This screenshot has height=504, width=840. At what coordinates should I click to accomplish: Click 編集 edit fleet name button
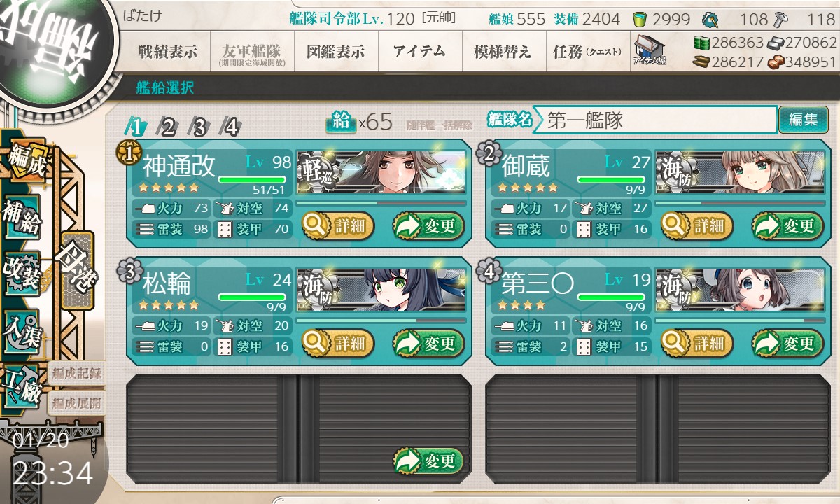click(x=803, y=120)
